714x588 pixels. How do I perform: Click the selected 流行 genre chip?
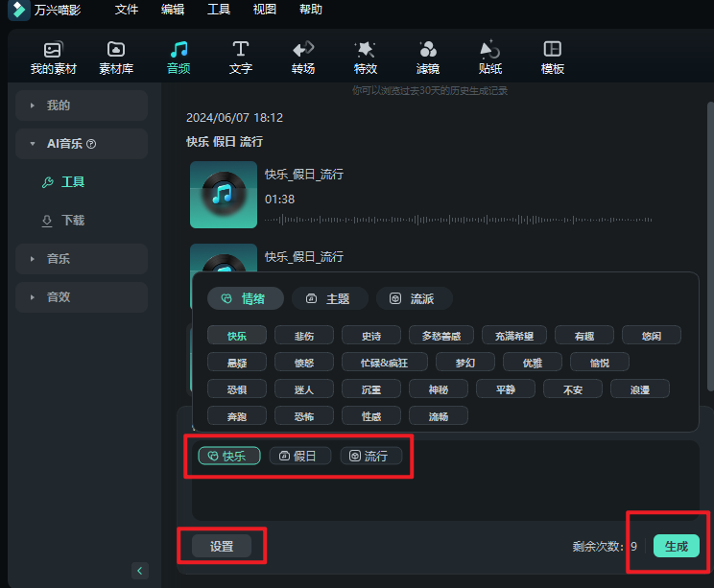[x=371, y=456]
